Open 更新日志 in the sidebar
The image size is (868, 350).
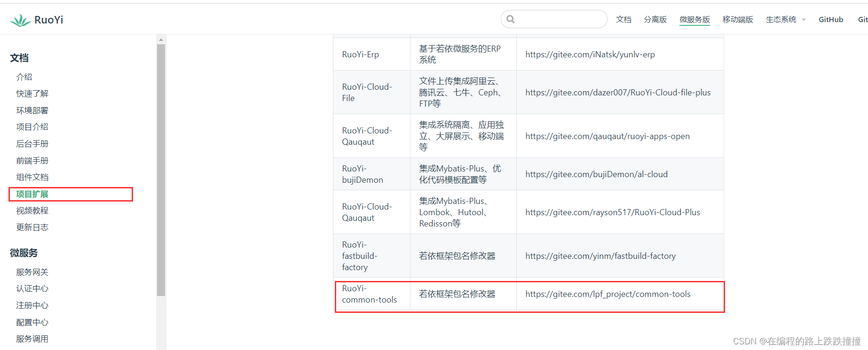click(32, 227)
